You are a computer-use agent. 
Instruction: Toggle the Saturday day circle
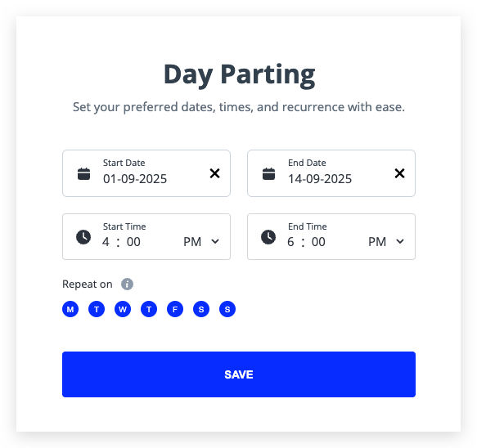point(201,309)
